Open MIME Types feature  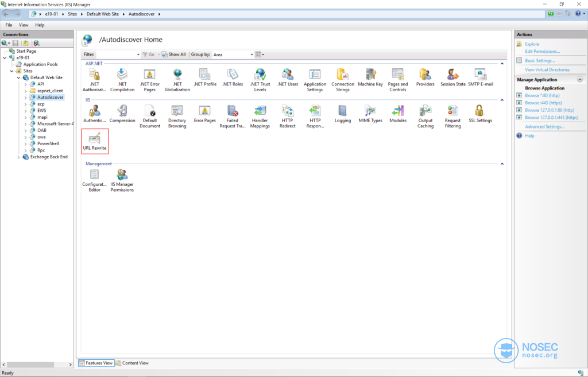370,114
